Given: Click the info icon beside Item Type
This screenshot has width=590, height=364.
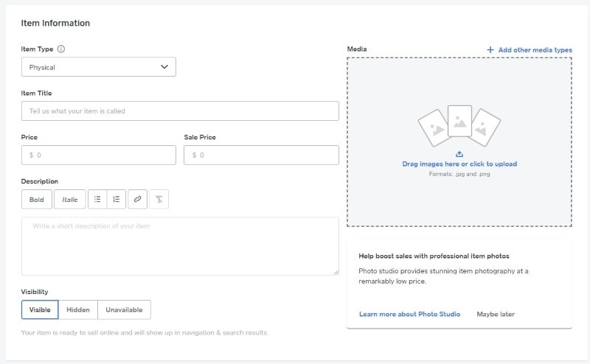Looking at the screenshot, I should pyautogui.click(x=61, y=49).
